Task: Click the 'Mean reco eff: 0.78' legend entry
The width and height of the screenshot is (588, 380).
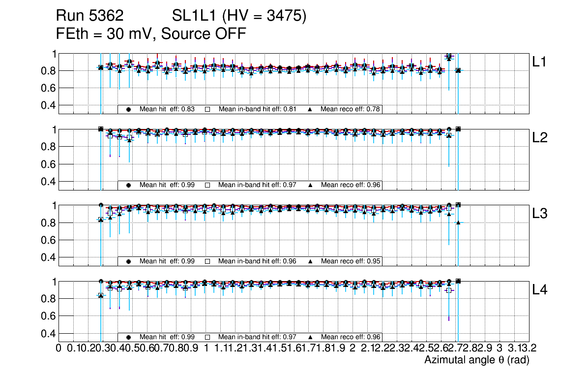Action: pyautogui.click(x=351, y=109)
